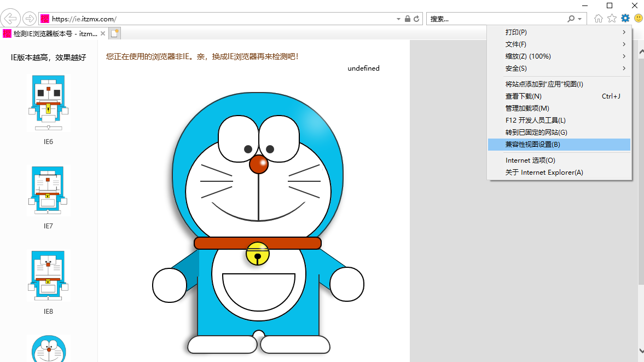Choose 关于 Internet Explorer(A)
The height and width of the screenshot is (362, 644).
point(559,172)
